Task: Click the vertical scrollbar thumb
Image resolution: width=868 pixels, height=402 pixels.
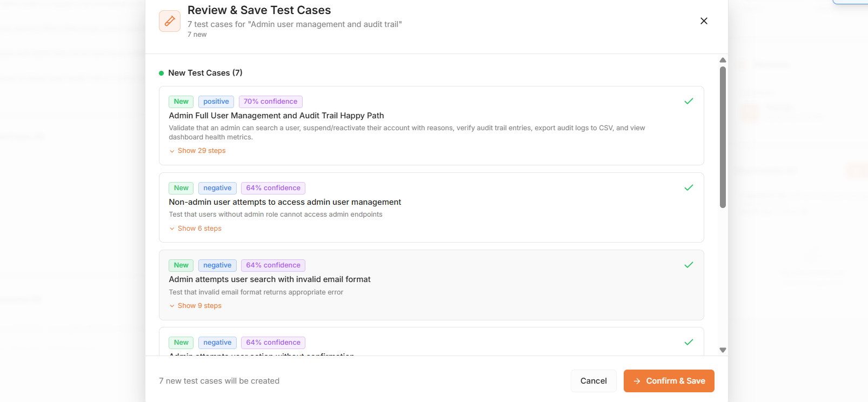Action: tap(723, 137)
